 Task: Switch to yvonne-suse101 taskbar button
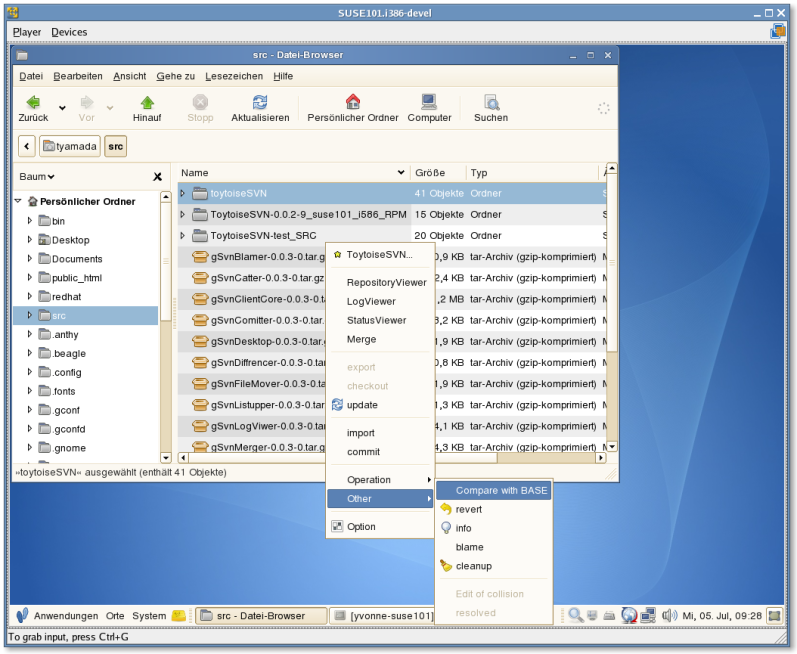[x=382, y=616]
